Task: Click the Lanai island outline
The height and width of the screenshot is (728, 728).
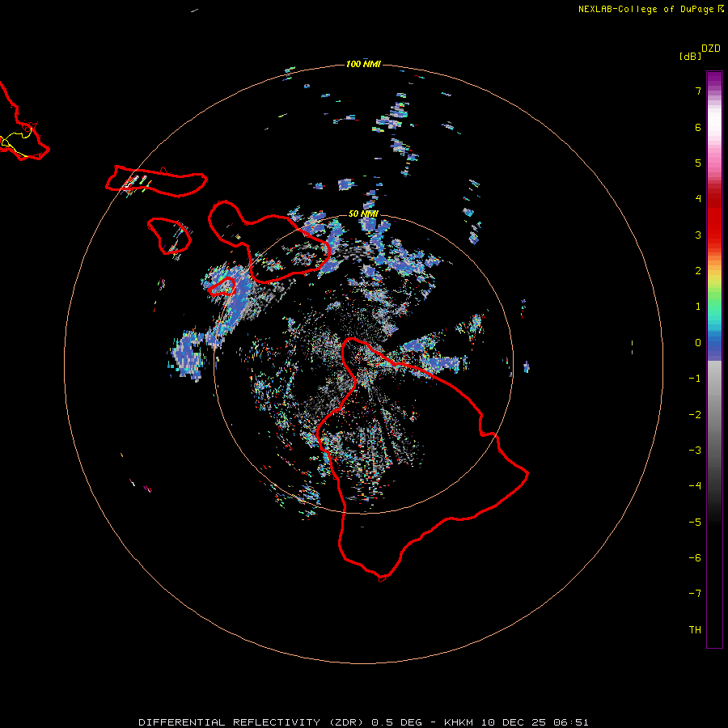Action: tap(169, 236)
